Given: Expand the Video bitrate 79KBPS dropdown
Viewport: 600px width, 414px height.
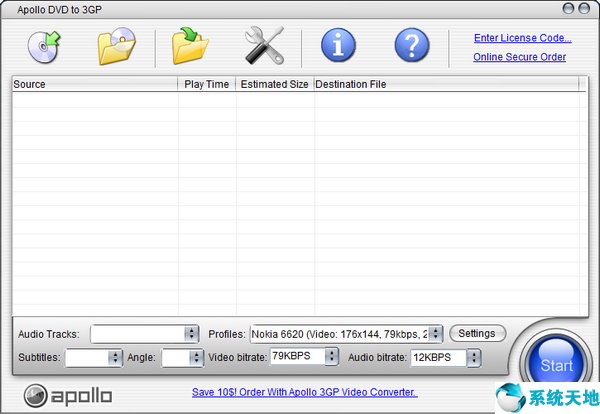Looking at the screenshot, I should pyautogui.click(x=331, y=357).
